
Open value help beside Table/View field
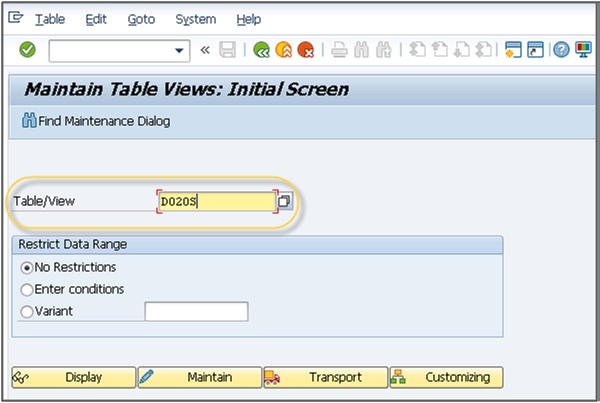(x=285, y=202)
